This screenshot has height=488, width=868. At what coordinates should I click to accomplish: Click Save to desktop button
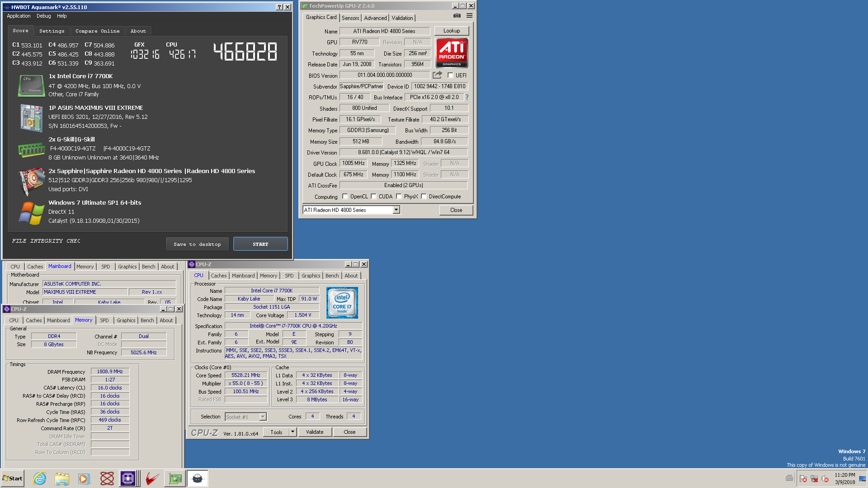[197, 244]
